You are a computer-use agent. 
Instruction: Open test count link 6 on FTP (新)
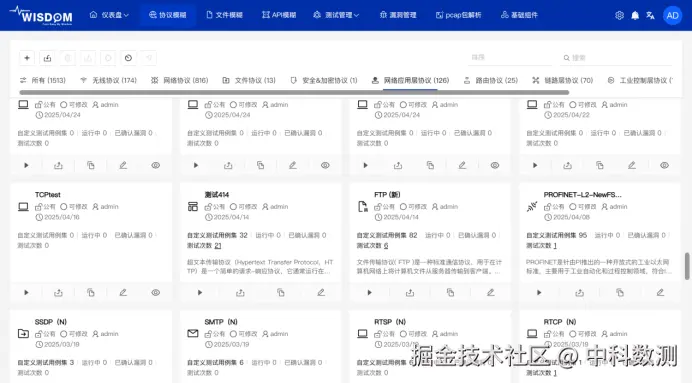pyautogui.click(x=386, y=245)
